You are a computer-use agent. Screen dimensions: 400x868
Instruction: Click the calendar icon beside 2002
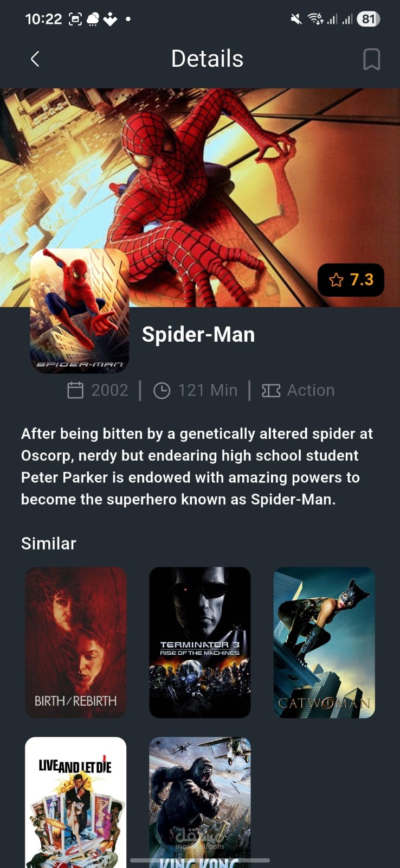pyautogui.click(x=75, y=390)
